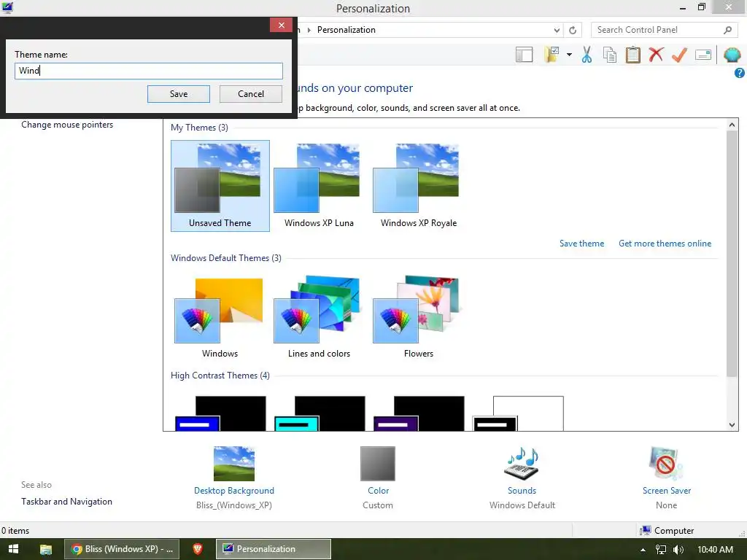The image size is (747, 560).
Task: Click the Properties toolbar icon
Action: click(x=703, y=54)
